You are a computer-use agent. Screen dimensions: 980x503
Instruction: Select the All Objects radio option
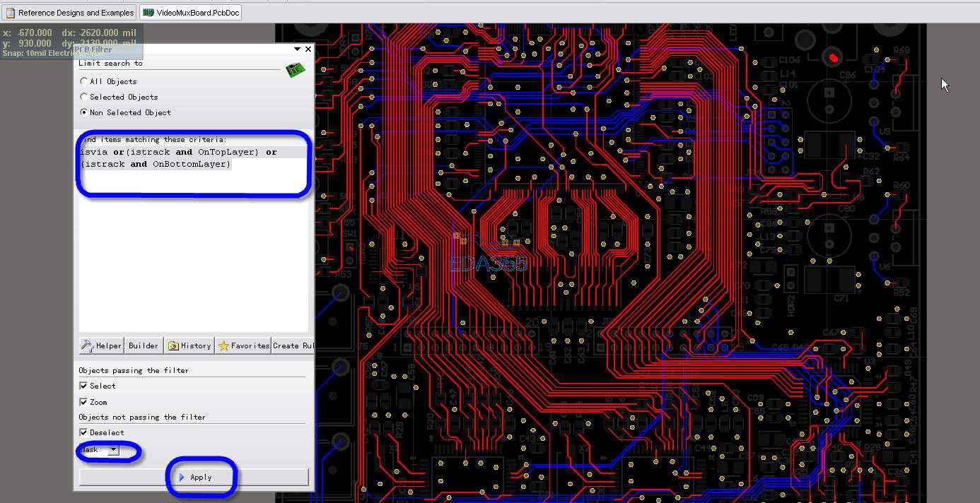(84, 81)
